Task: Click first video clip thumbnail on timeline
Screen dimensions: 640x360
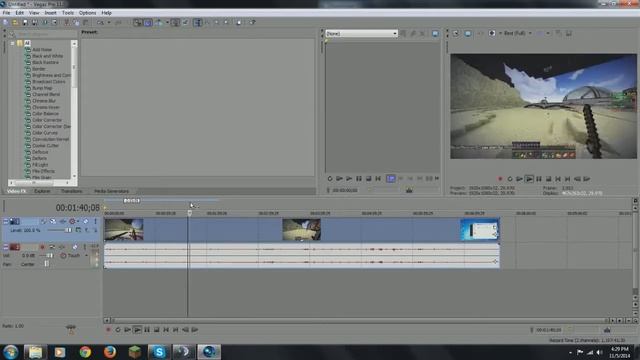Action: 124,229
